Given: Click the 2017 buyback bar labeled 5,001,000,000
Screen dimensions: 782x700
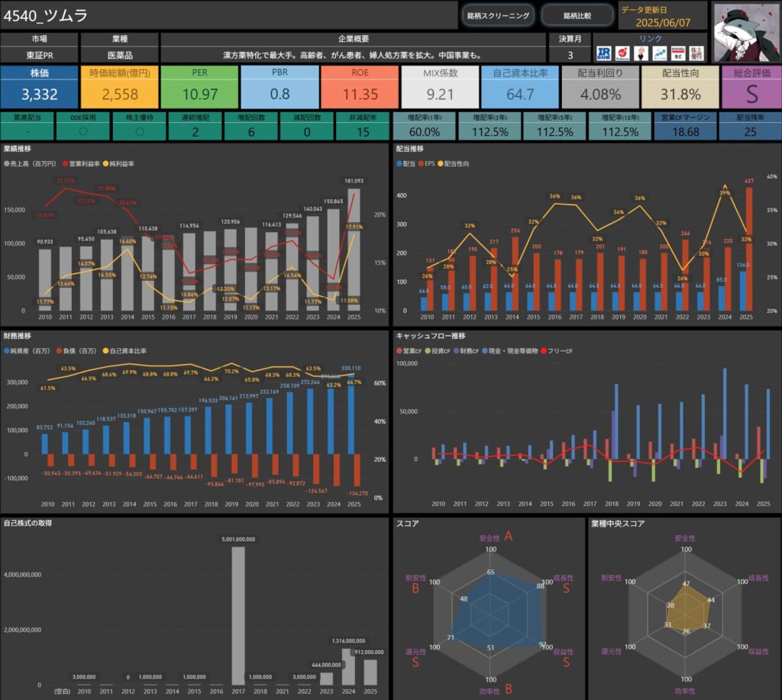Looking at the screenshot, I should pyautogui.click(x=238, y=616).
